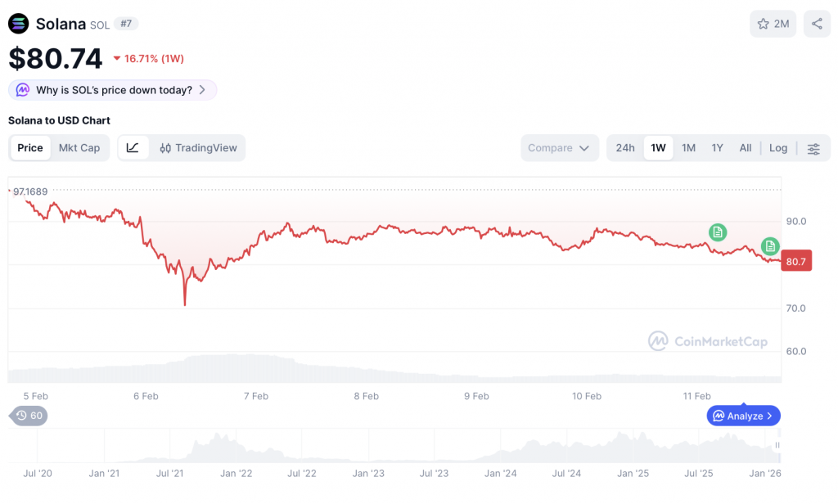Click the history clock 60 badge

pos(29,416)
